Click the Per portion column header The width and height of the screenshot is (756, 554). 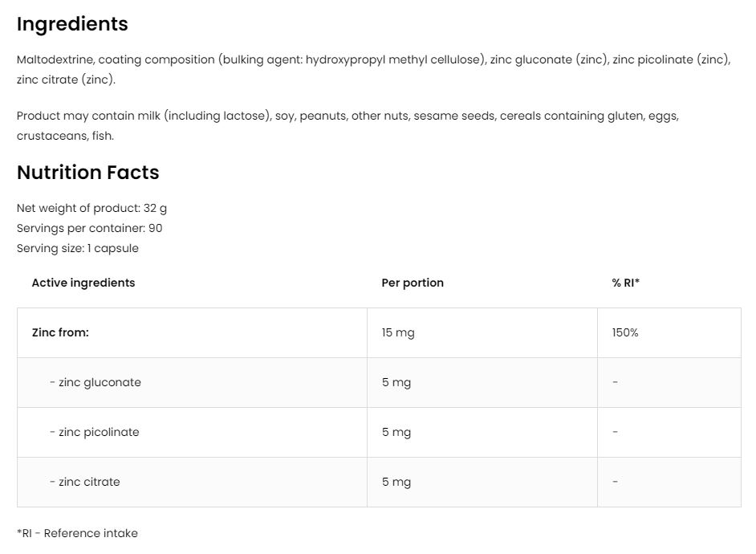click(413, 283)
